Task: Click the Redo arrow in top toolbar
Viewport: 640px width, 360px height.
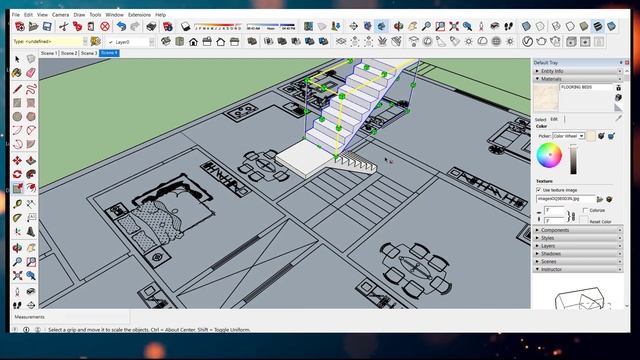Action: 135,27
